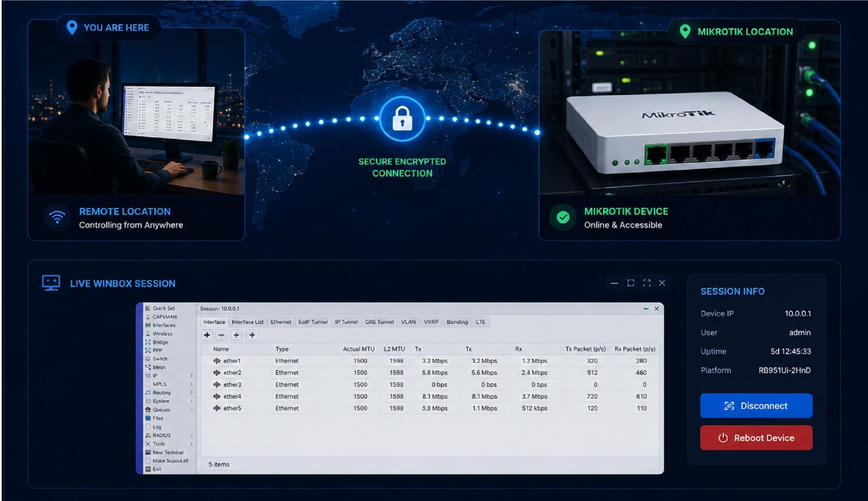Select the Switch sidebar entry
This screenshot has height=501, width=868.
pos(156,359)
